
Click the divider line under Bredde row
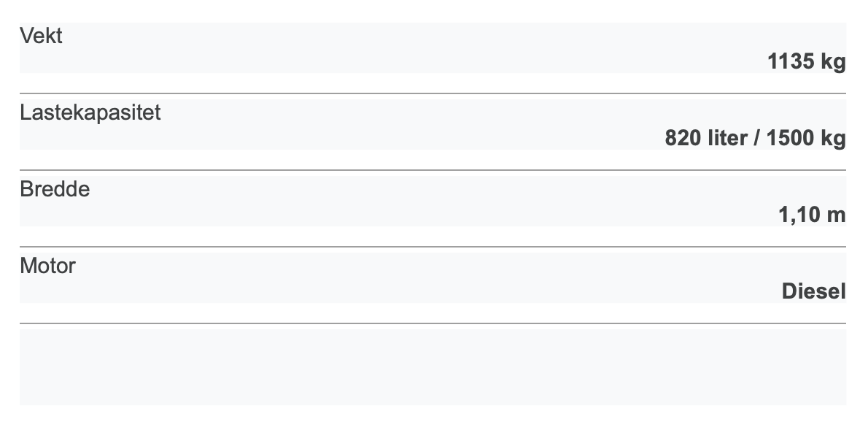433,247
